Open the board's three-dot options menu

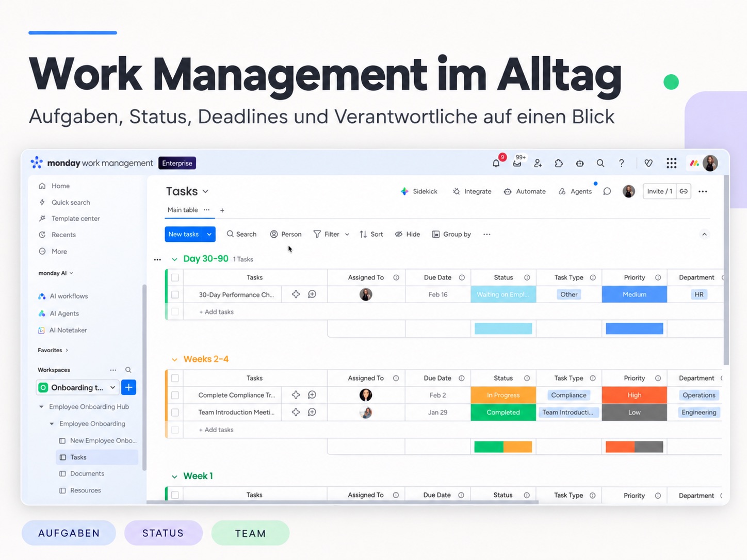point(703,191)
